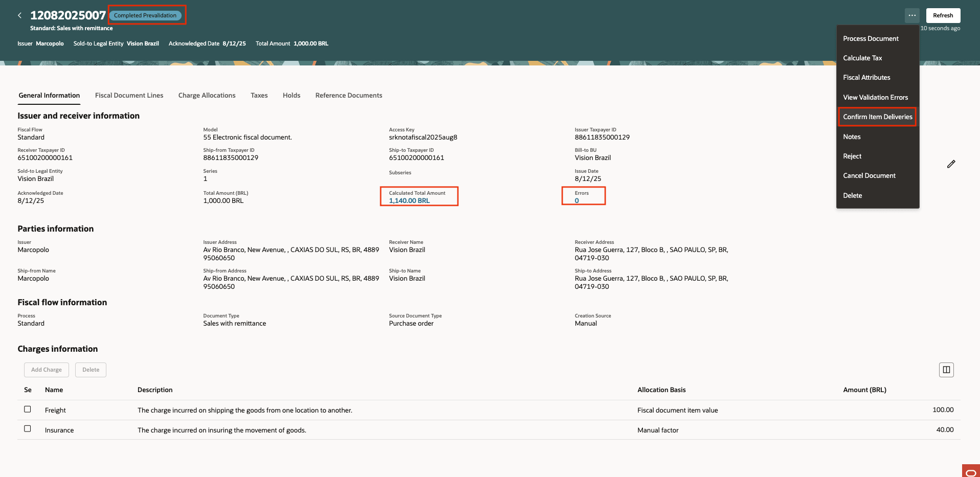Viewport: 980px width, 477px height.
Task: Click the Name column header
Action: (54, 390)
